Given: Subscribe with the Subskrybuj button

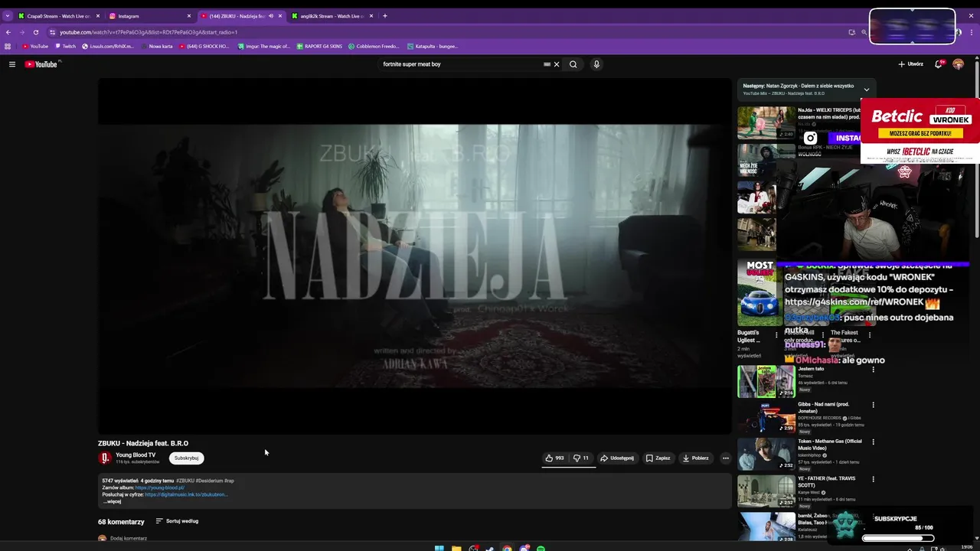Looking at the screenshot, I should [x=186, y=458].
